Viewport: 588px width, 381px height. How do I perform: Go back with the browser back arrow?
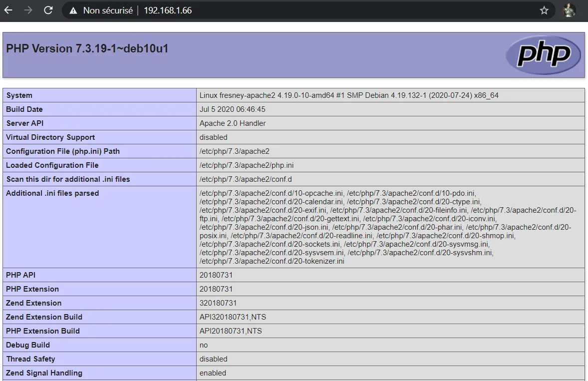(8, 10)
